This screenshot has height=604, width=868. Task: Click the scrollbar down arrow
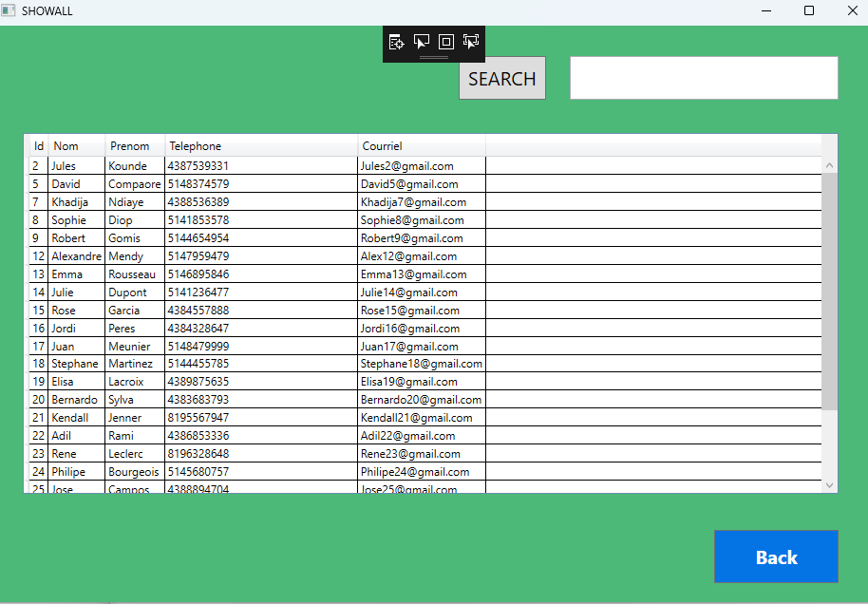click(x=828, y=483)
